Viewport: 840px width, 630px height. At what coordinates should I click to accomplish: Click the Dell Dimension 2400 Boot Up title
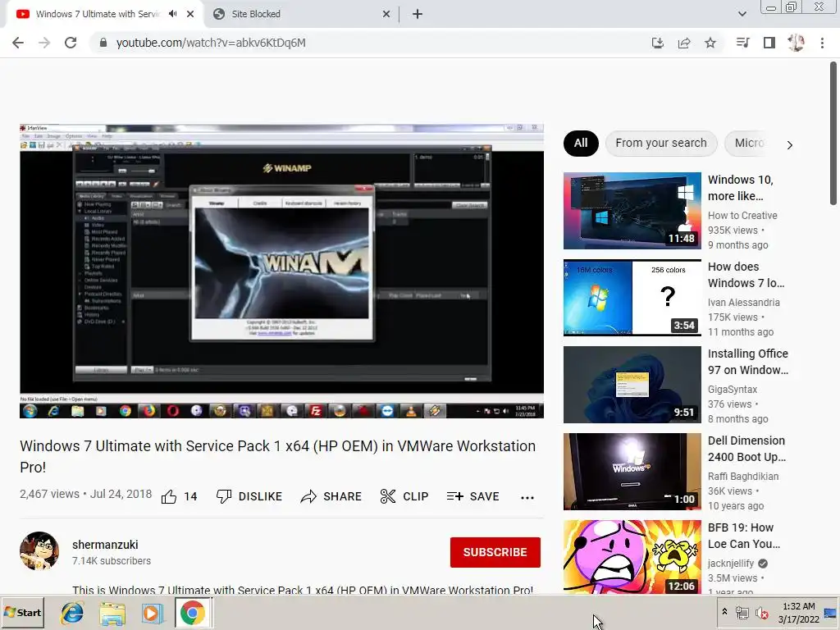coord(746,449)
